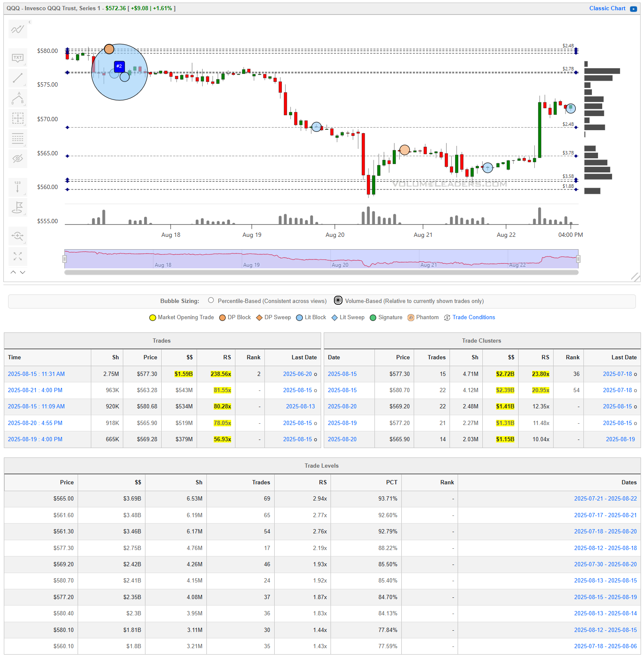Screen dimensions: 644x658
Task: Open dates 2025-07-18 - 2025-08-06 level
Action: pos(605,646)
